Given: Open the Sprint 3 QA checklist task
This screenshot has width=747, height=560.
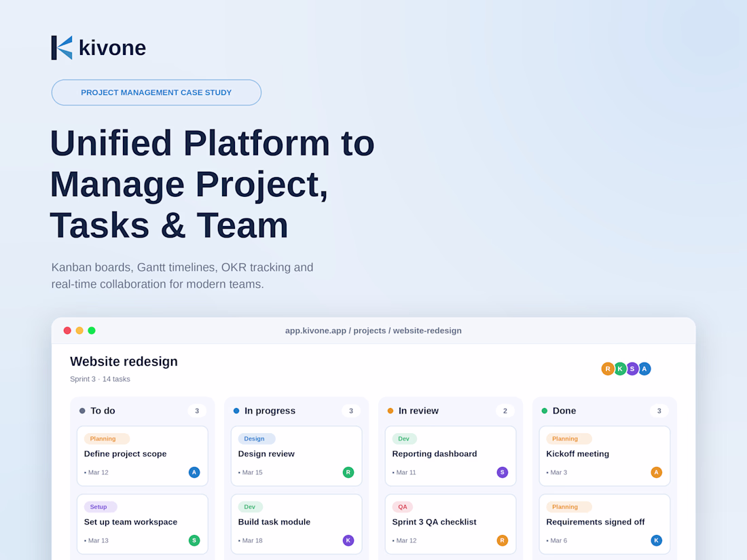Looking at the screenshot, I should [x=451, y=524].
